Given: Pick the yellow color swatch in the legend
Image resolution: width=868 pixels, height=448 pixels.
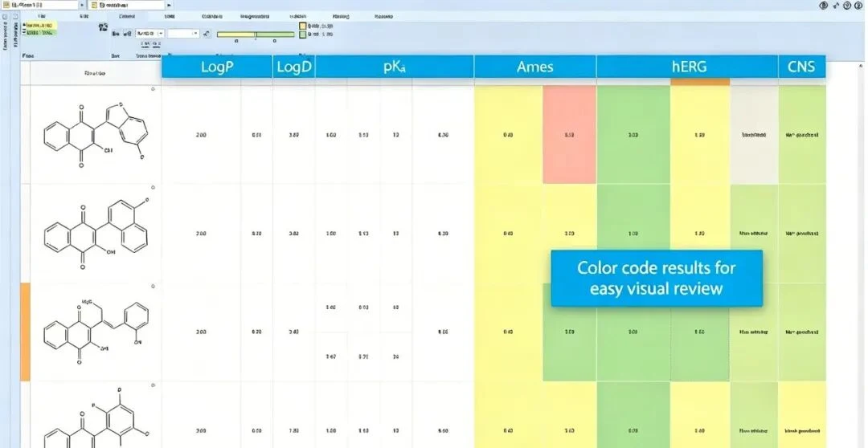Looking at the screenshot, I should click(302, 26).
